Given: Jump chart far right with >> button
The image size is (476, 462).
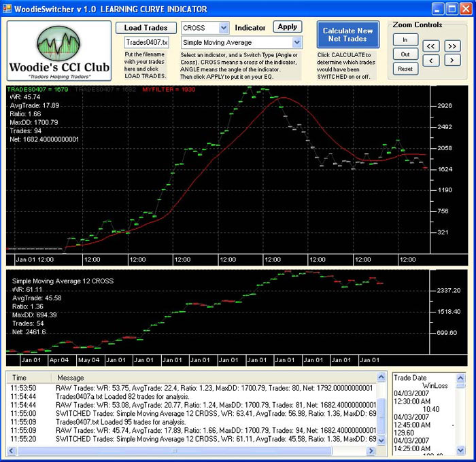Looking at the screenshot, I should click(x=452, y=46).
